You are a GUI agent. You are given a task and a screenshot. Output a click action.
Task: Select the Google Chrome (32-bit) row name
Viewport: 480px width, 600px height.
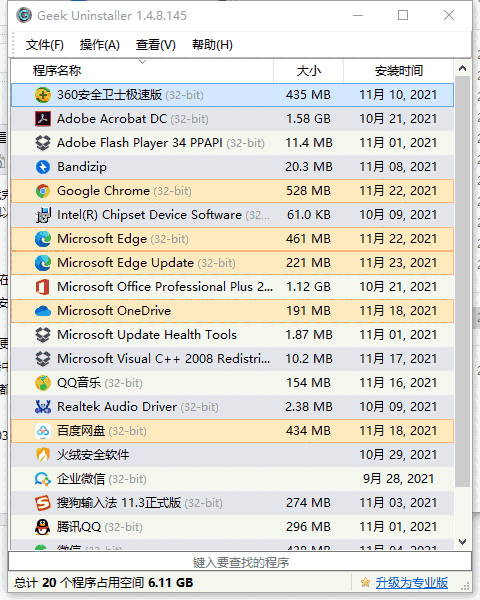[124, 191]
